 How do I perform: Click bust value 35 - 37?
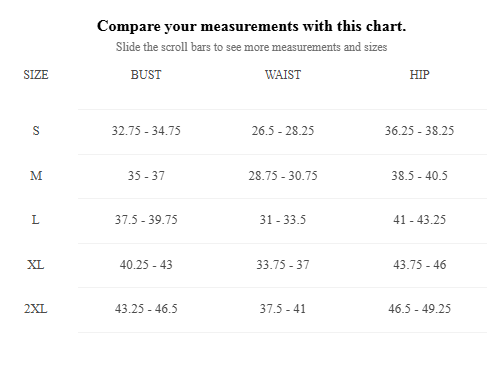pos(146,175)
